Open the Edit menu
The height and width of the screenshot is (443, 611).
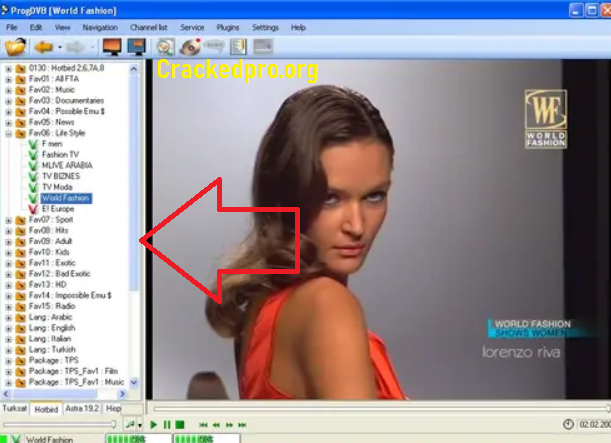[x=36, y=28]
